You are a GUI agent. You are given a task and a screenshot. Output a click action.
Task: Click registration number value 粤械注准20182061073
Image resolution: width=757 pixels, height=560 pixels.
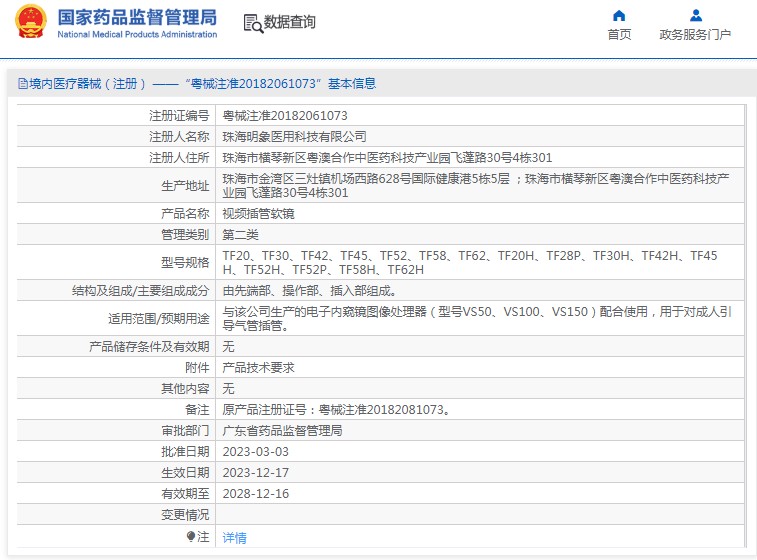285,116
